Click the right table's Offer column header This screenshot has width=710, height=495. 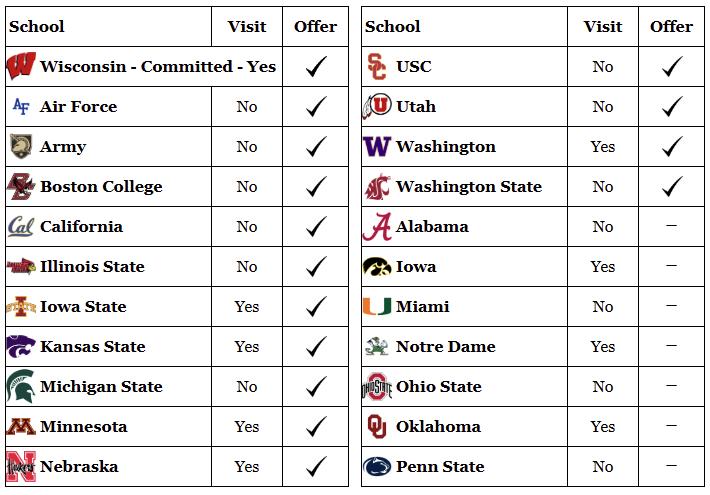tap(671, 27)
